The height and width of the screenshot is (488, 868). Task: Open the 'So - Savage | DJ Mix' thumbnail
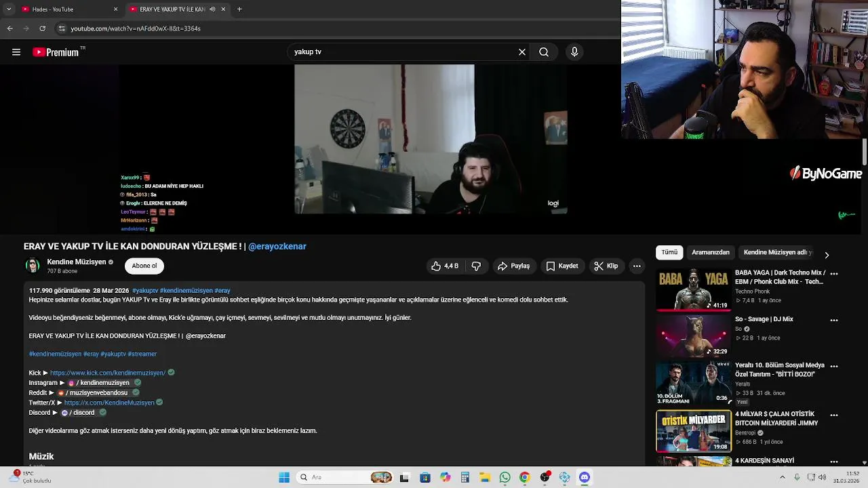pos(692,336)
